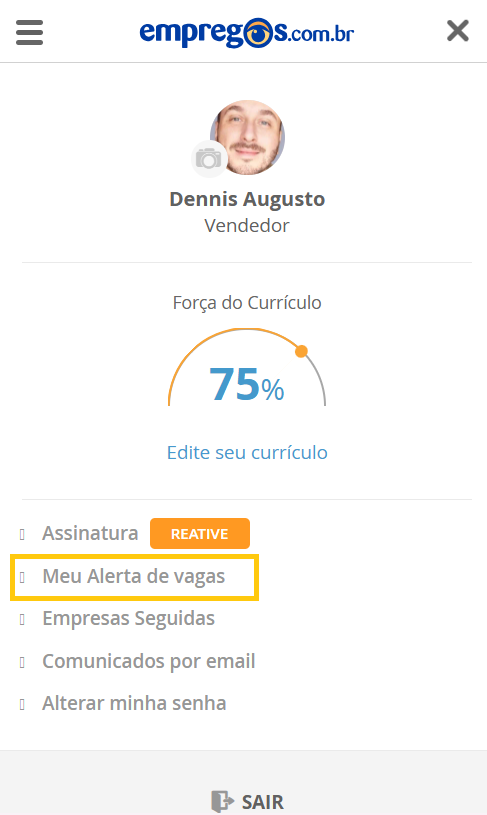
Task: Log out using the SAIR button
Action: coord(247,801)
